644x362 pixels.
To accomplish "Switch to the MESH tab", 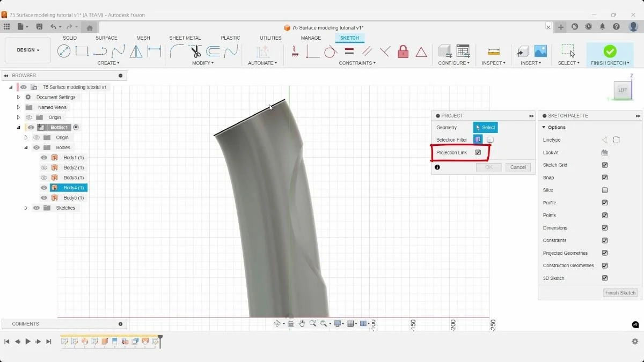I will point(143,38).
